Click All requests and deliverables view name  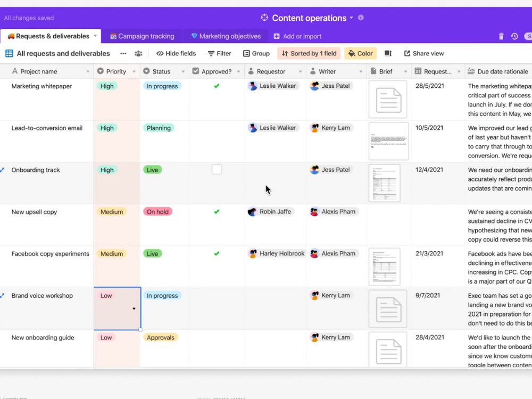tap(63, 54)
